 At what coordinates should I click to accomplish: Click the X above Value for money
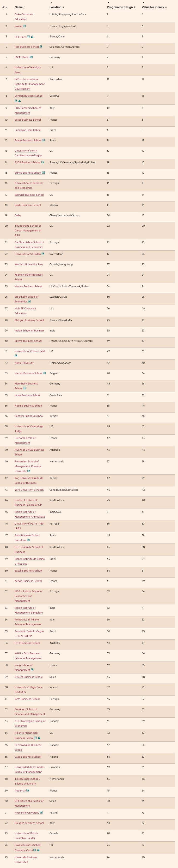pos(143,3)
